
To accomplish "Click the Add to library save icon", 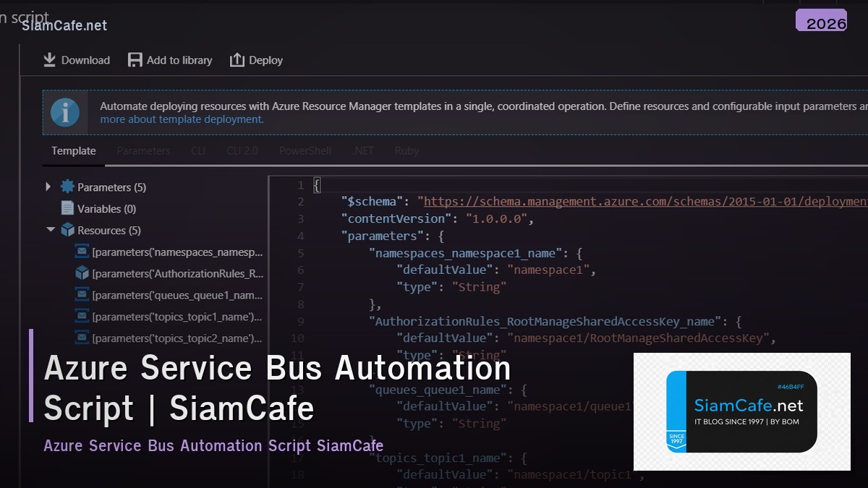I will pyautogui.click(x=135, y=59).
